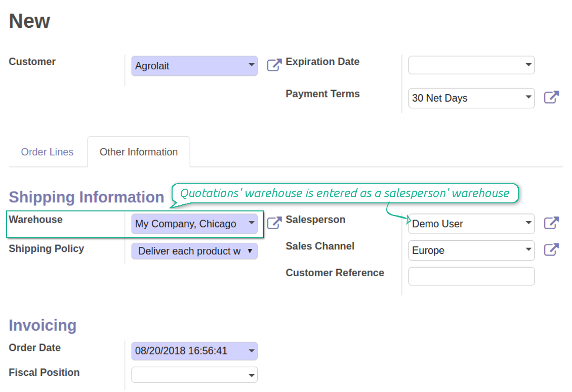Viewport: 572px width, 392px height.
Task: Select the Other Information tab
Action: point(139,152)
